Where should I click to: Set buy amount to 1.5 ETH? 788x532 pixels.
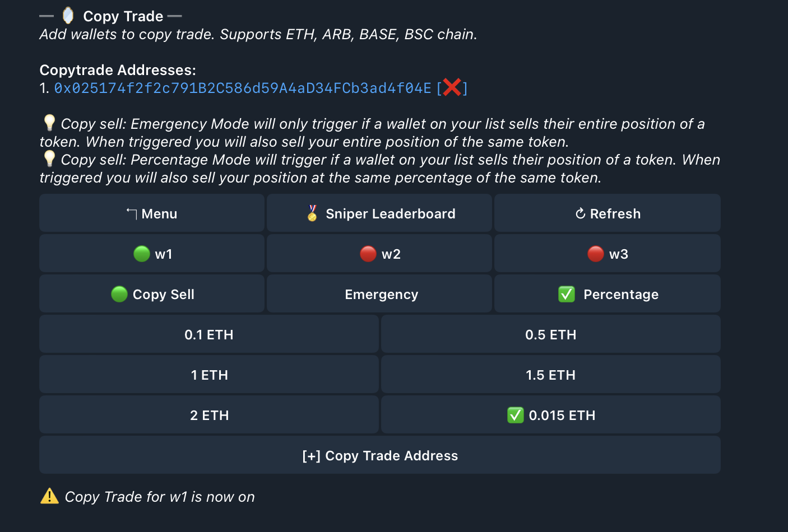tap(550, 375)
